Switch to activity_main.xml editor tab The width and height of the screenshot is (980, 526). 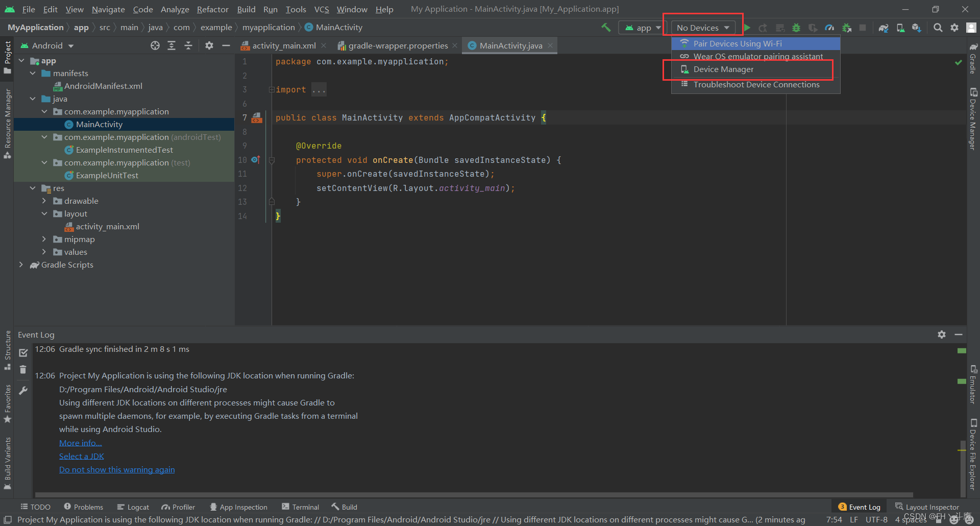(284, 45)
